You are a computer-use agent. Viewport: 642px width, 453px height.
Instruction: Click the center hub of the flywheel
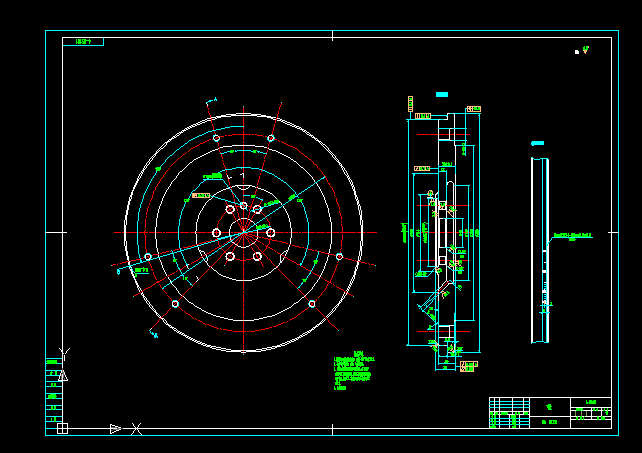(x=243, y=232)
